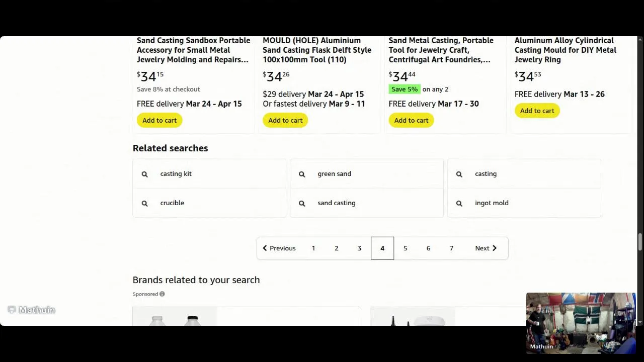Image resolution: width=644 pixels, height=362 pixels.
Task: Open the Sand Metal Casting Portable Tool listing
Action: 441,50
